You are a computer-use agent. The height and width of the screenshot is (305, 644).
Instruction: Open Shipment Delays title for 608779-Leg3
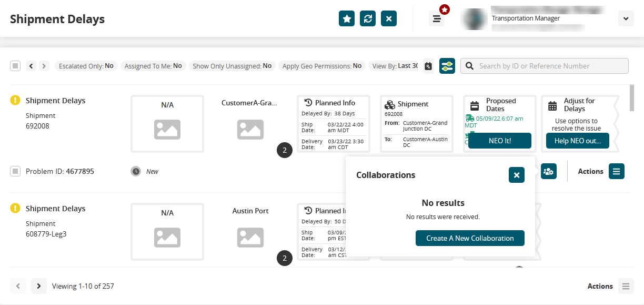[x=55, y=209]
